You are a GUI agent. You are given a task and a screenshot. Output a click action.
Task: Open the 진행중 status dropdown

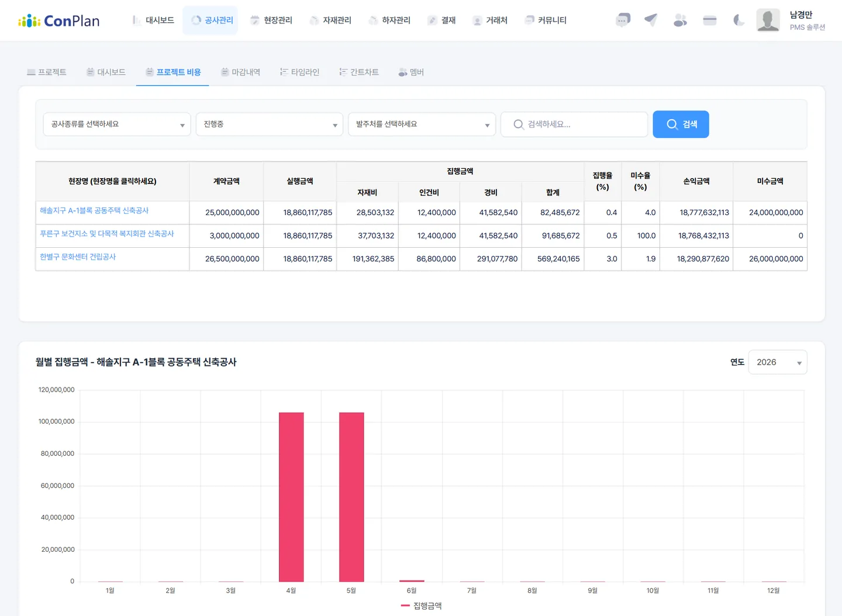270,124
